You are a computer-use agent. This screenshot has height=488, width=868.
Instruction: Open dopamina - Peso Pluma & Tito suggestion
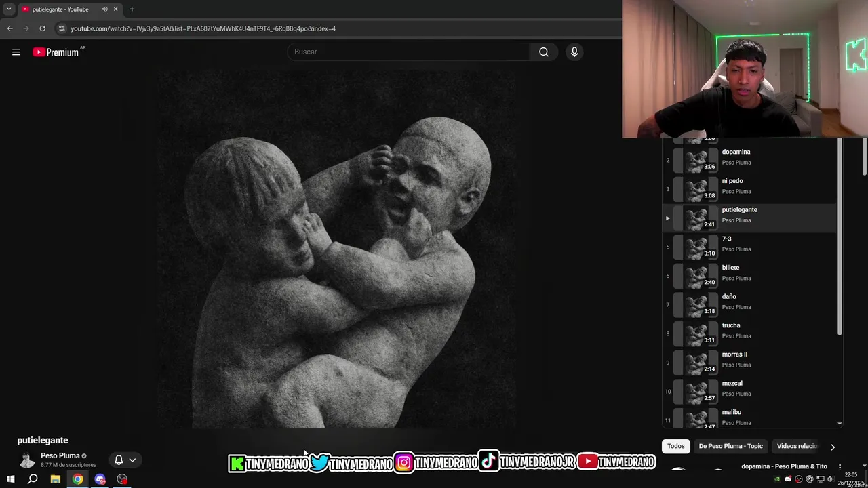784,466
